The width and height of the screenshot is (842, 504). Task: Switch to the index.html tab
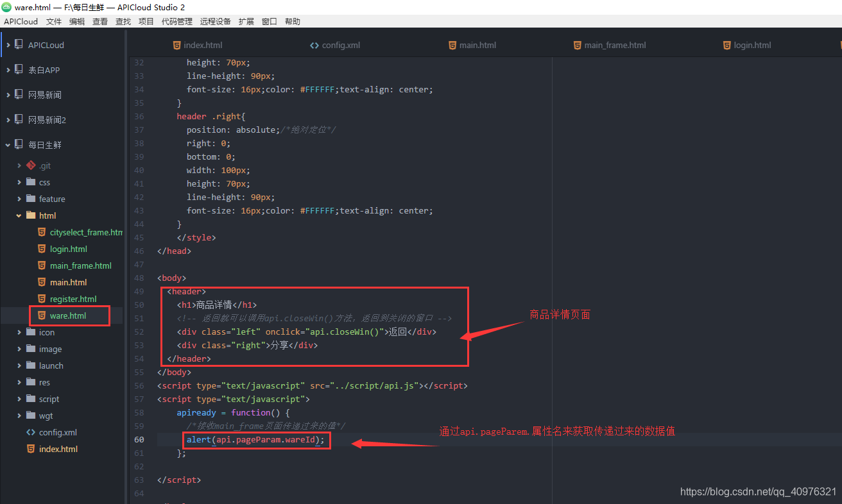click(198, 45)
